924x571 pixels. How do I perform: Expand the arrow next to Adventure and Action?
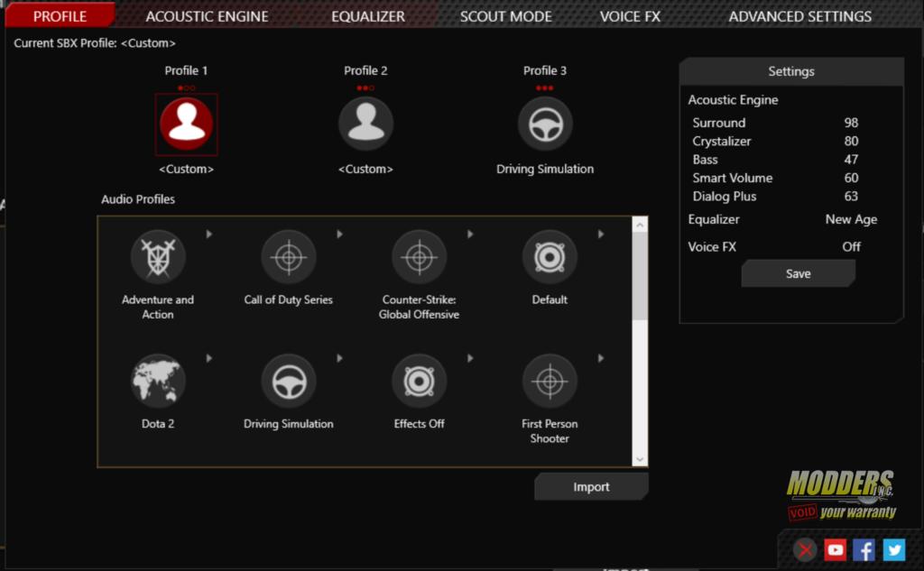click(x=209, y=234)
